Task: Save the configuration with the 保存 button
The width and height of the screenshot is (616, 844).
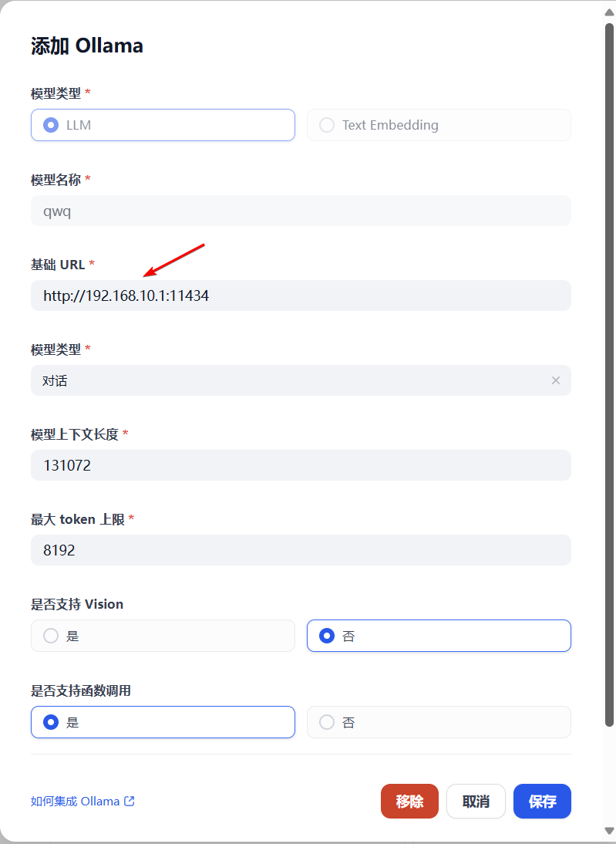Action: (542, 801)
